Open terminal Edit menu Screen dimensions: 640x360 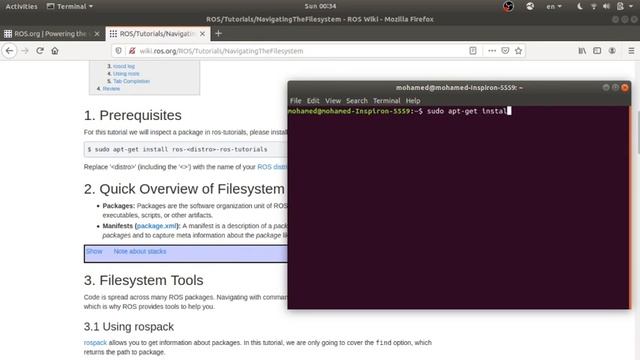(x=313, y=101)
